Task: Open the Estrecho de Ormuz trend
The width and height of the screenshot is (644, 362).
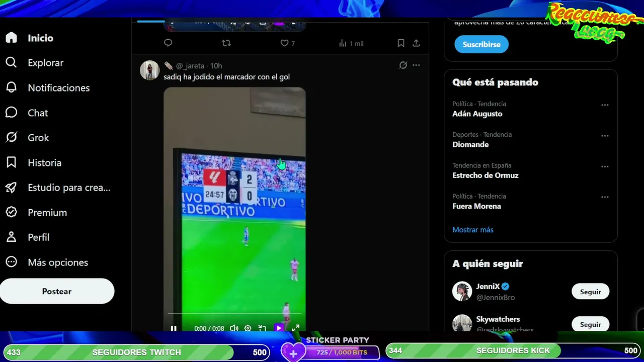Action: point(485,175)
